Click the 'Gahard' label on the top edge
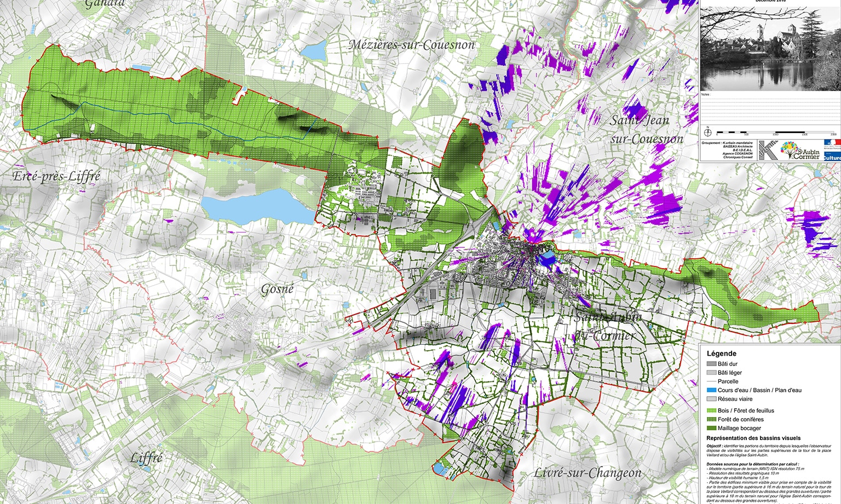 point(105,3)
